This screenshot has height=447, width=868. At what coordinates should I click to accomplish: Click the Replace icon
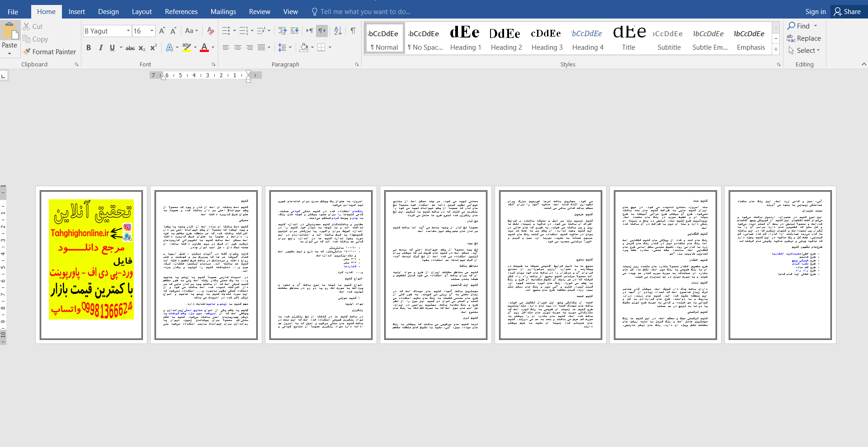point(791,38)
